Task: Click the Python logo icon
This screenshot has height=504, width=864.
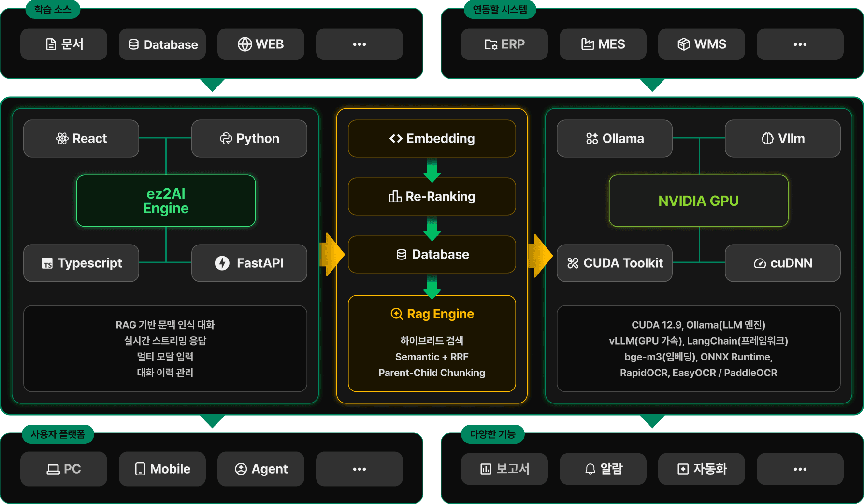Action: (226, 139)
